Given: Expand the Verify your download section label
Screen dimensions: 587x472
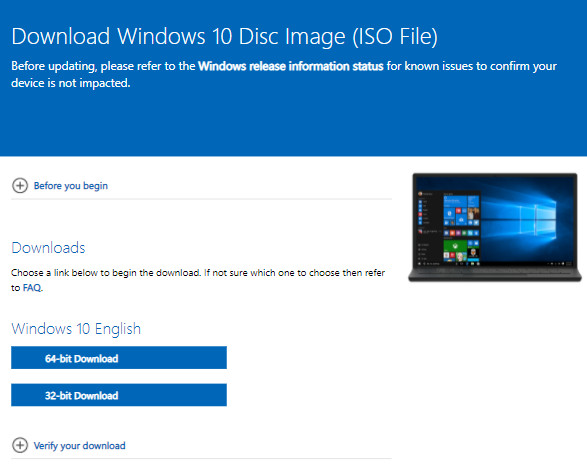Looking at the screenshot, I should click(79, 445).
